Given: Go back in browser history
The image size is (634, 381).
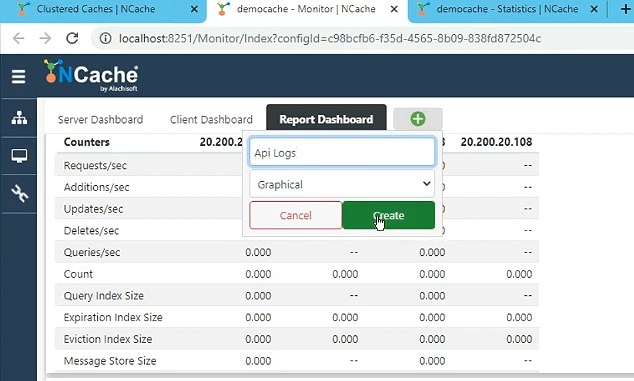Looking at the screenshot, I should 19,38.
